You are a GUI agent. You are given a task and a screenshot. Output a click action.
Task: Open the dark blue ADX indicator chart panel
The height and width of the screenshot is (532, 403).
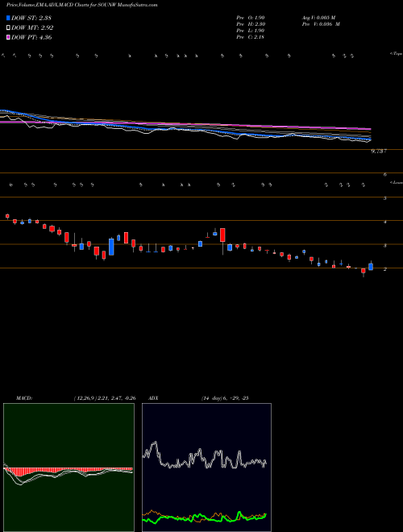click(x=206, y=468)
